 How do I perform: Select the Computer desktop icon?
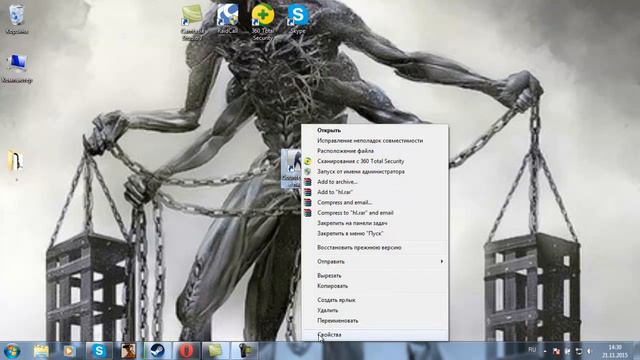pyautogui.click(x=17, y=68)
